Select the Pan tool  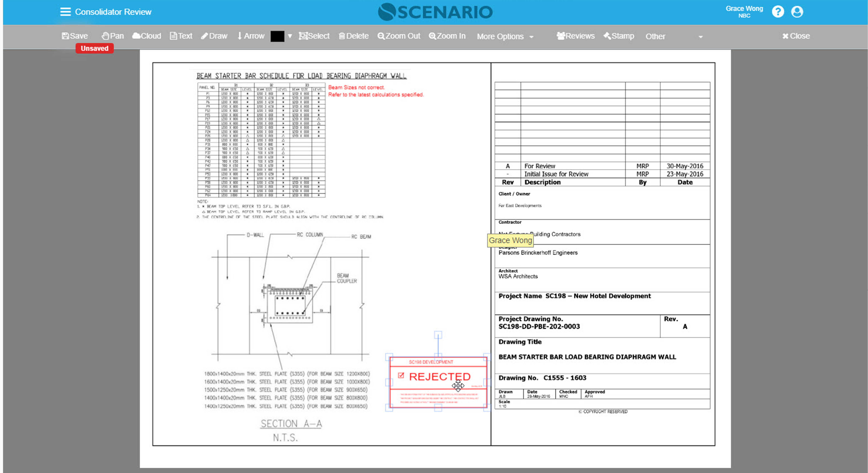(113, 36)
